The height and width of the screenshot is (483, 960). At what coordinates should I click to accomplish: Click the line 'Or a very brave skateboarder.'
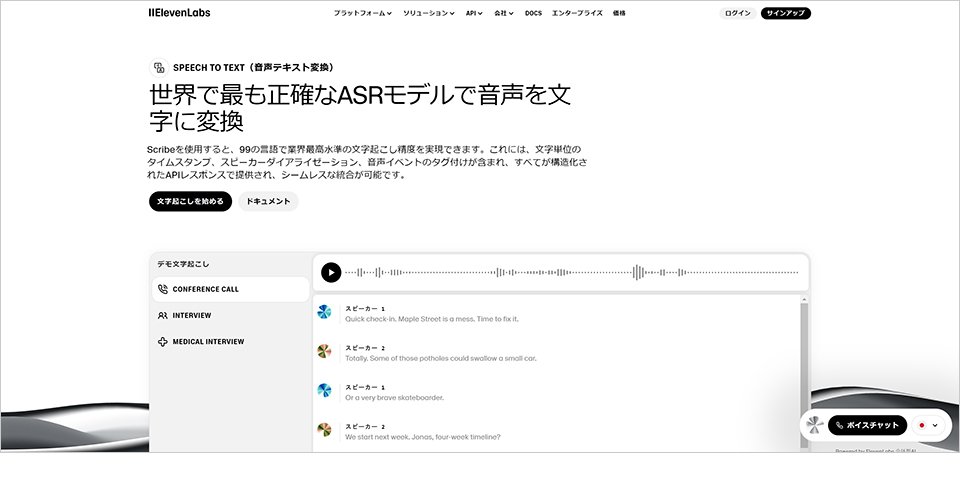pyautogui.click(x=394, y=397)
